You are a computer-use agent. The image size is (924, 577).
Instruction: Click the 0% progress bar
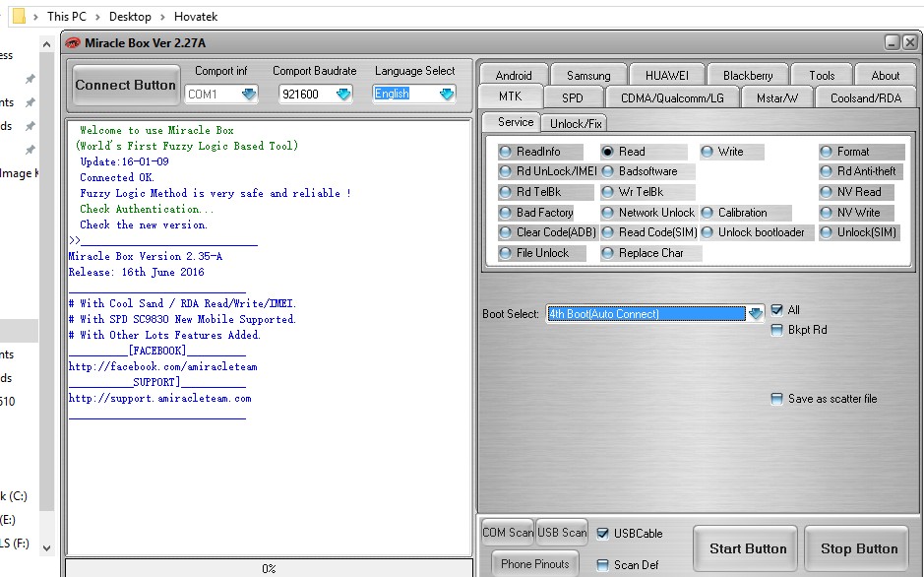pyautogui.click(x=269, y=568)
